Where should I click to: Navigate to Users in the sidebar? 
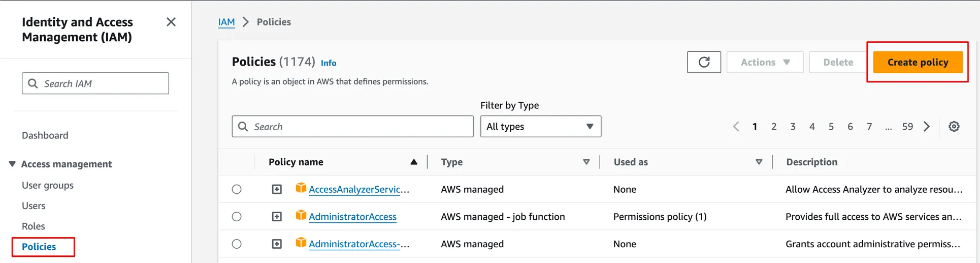(34, 206)
